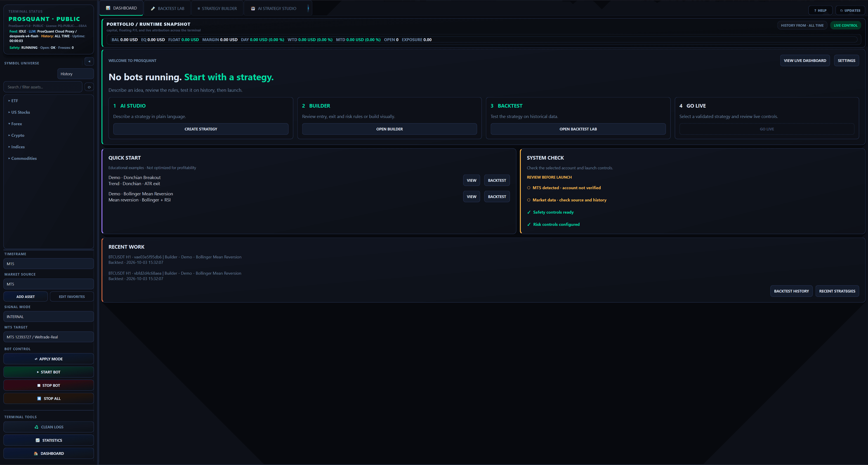The height and width of the screenshot is (465, 868).
Task: Open recent backtest vbfd2d4c68aea entry
Action: tap(175, 276)
